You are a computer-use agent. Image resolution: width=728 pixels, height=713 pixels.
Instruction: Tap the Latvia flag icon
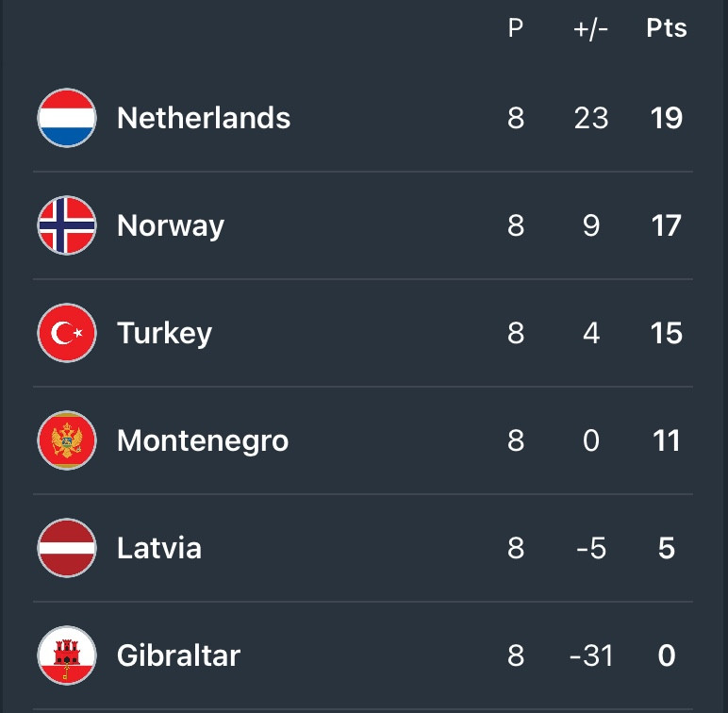pos(67,548)
